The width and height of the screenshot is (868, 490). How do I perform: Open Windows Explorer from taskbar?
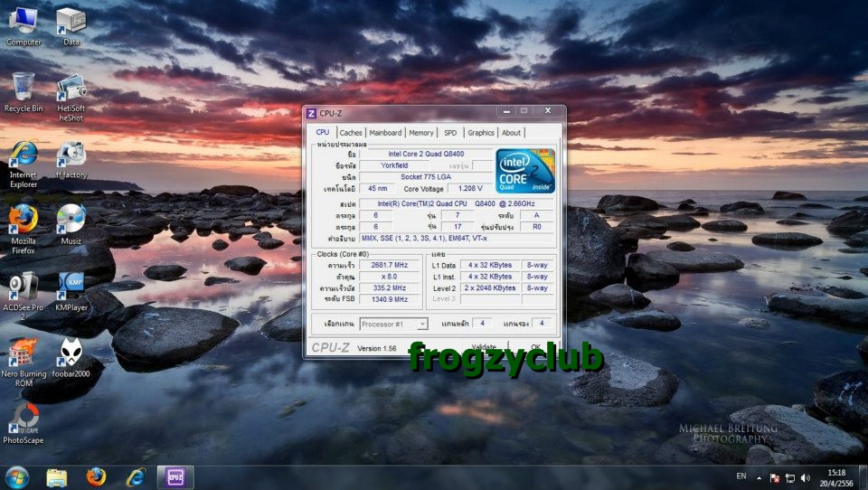pos(56,477)
